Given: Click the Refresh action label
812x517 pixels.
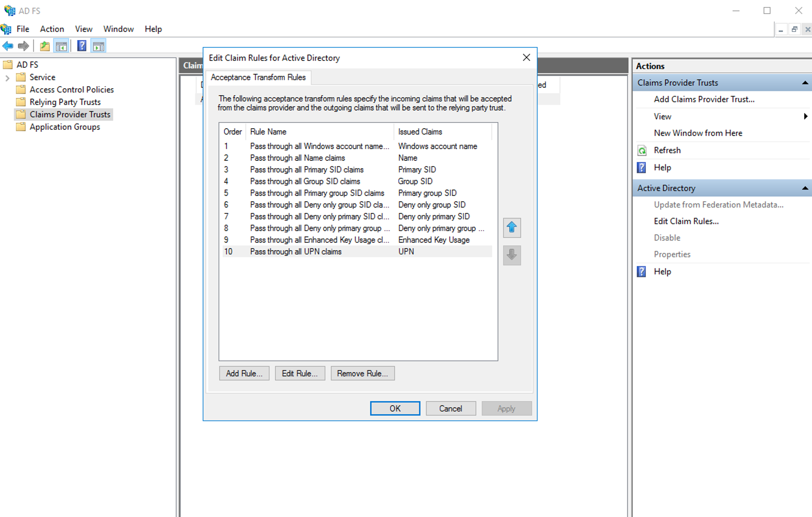Looking at the screenshot, I should 667,150.
